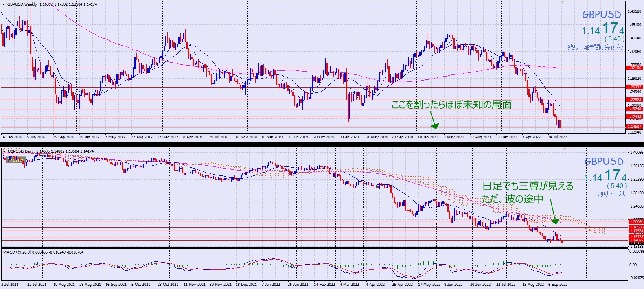Click the 1.49180 value on Weekly price scale
This screenshot has width=644, height=289.
(x=635, y=11)
